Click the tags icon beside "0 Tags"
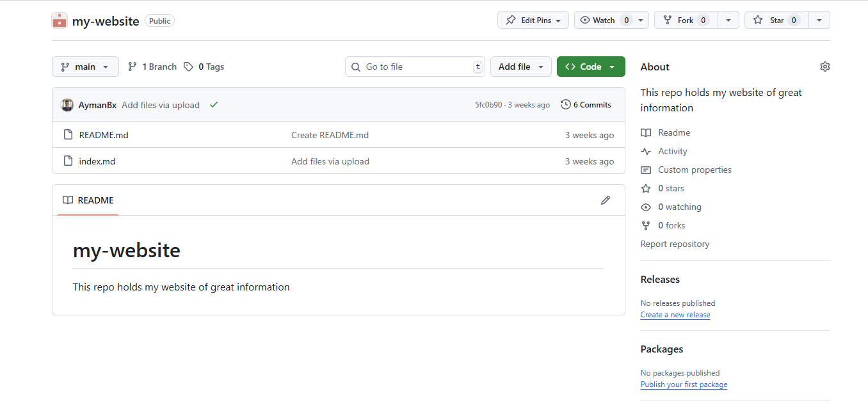The image size is (868, 405). (x=188, y=66)
